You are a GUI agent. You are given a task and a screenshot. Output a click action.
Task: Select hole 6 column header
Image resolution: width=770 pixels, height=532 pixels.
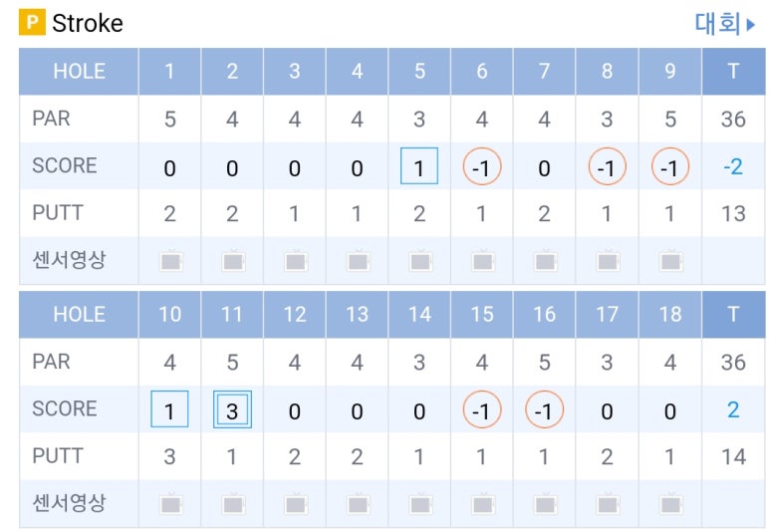482,71
